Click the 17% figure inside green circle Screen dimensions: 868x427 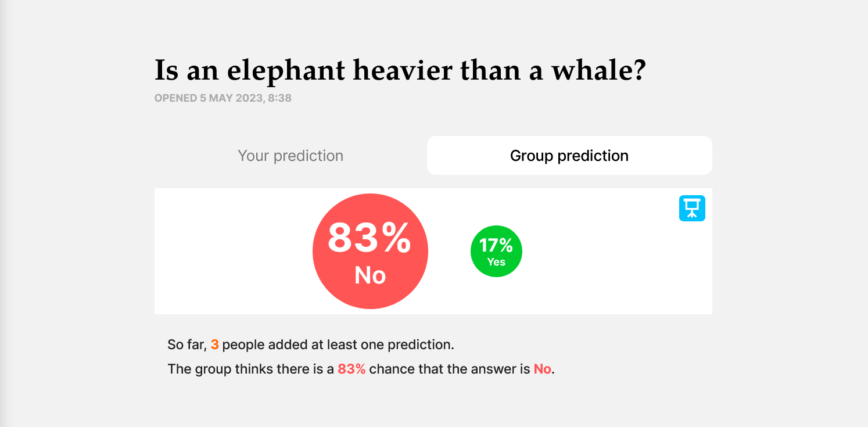point(496,246)
